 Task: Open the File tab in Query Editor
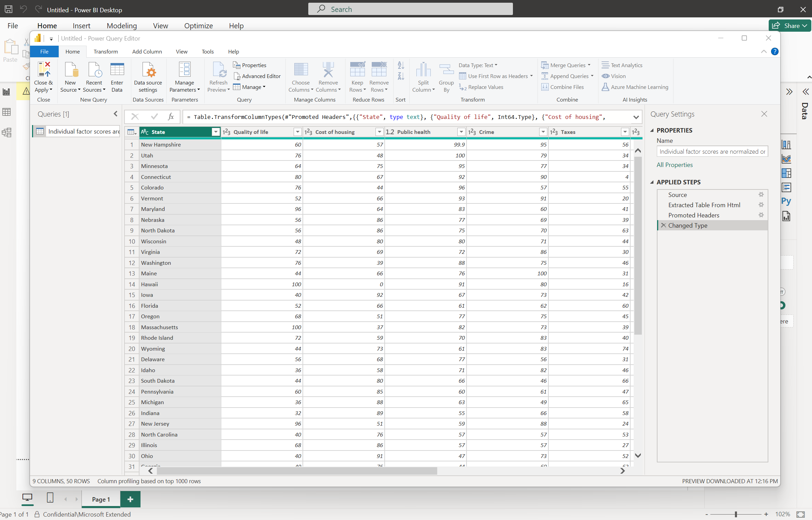click(44, 51)
